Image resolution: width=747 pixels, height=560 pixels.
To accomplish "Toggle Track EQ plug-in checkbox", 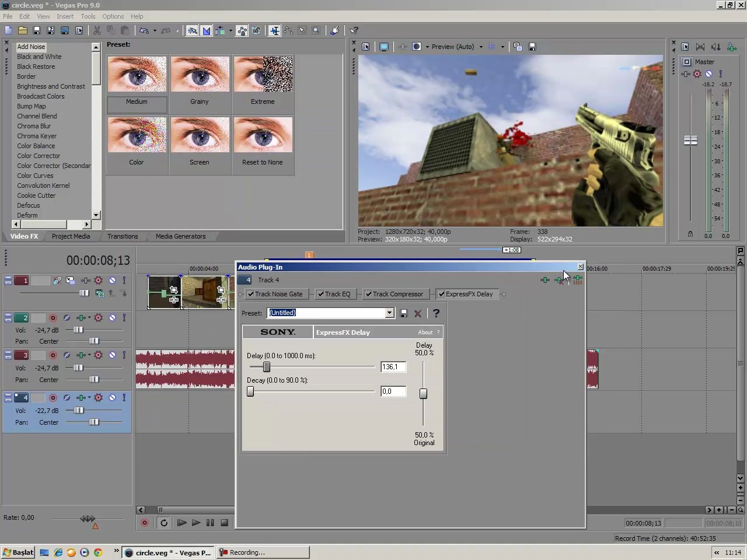I will pyautogui.click(x=320, y=294).
